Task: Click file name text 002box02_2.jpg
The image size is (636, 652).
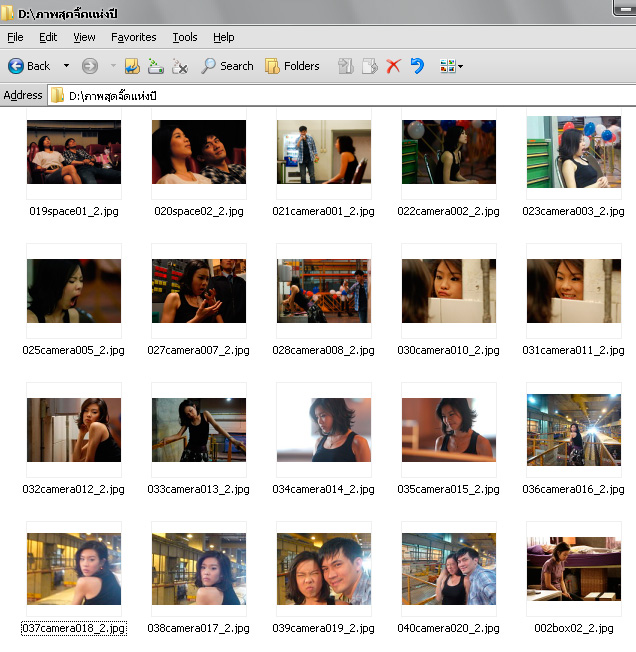Action: click(x=574, y=628)
